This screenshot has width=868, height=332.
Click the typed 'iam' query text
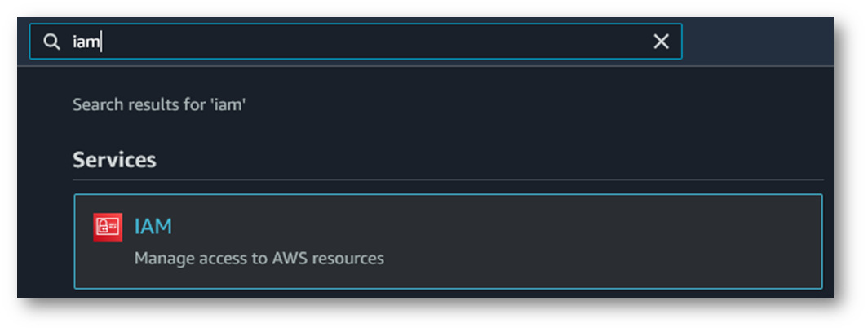point(85,42)
